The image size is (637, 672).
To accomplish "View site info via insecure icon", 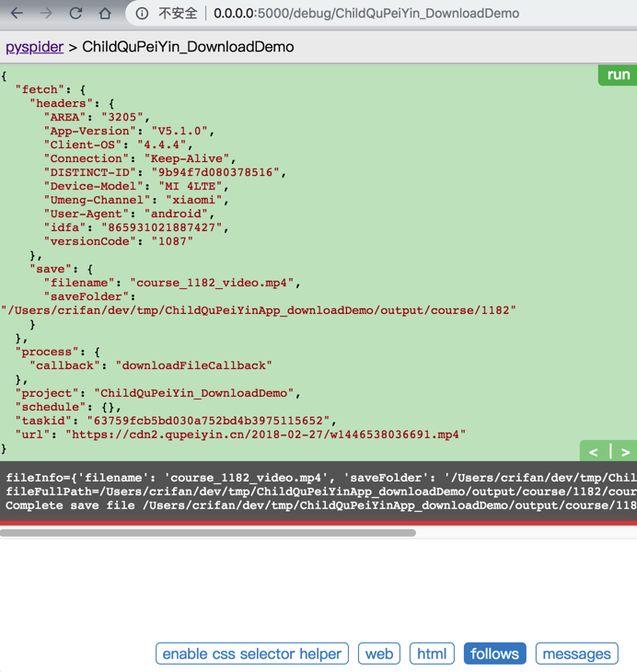I will click(x=142, y=14).
